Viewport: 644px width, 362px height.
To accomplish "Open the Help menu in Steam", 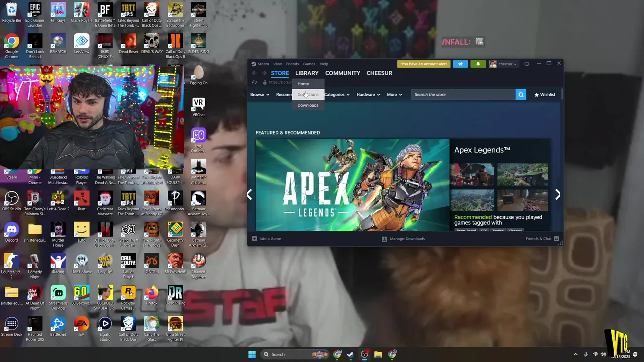I will click(324, 64).
